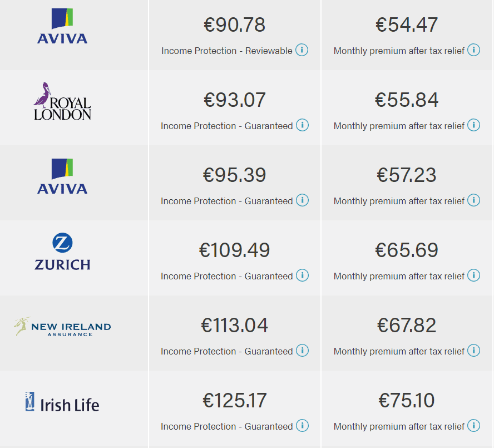This screenshot has width=494, height=448.
Task: Show info for €95.39 Aviva Guaranteed plan
Action: point(302,200)
